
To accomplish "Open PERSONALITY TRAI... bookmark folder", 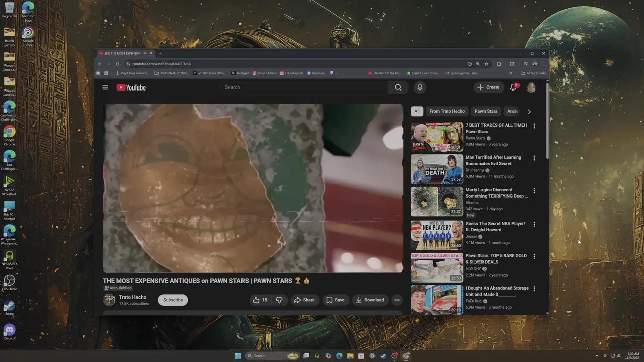I will 172,73.
